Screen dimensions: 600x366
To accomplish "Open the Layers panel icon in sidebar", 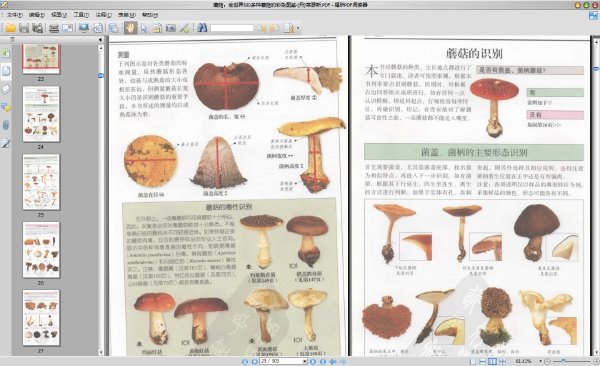I will point(5,89).
